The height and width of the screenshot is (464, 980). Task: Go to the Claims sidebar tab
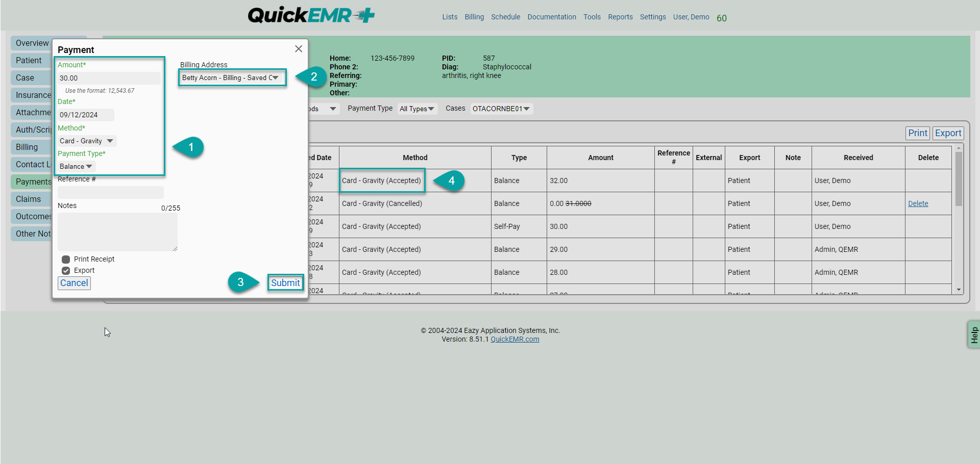pyautogui.click(x=32, y=199)
